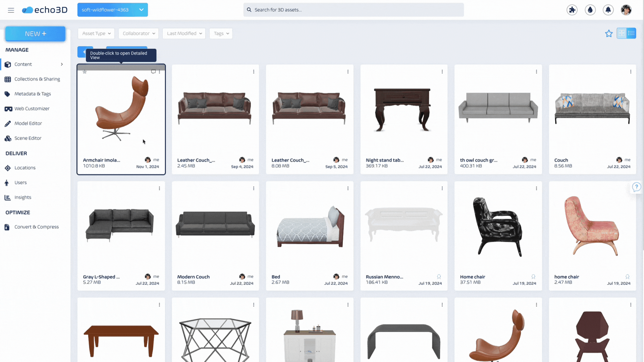Click the Collections & Sharing icon
The height and width of the screenshot is (362, 644).
click(7, 79)
